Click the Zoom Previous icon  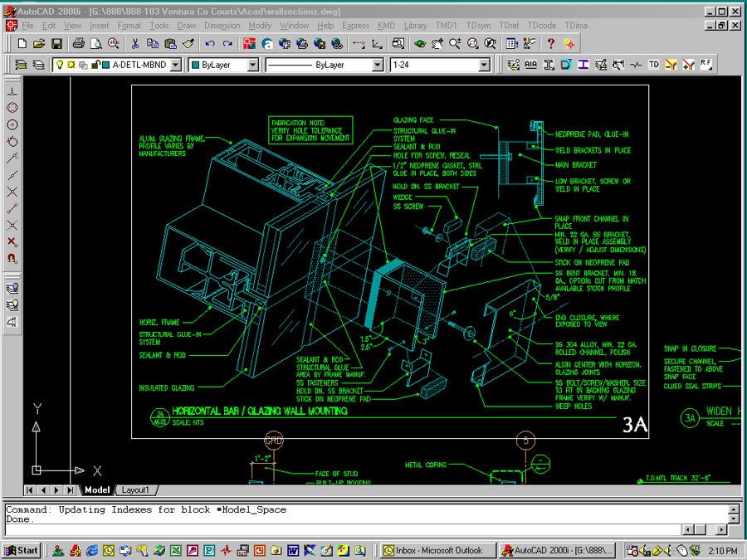click(491, 44)
